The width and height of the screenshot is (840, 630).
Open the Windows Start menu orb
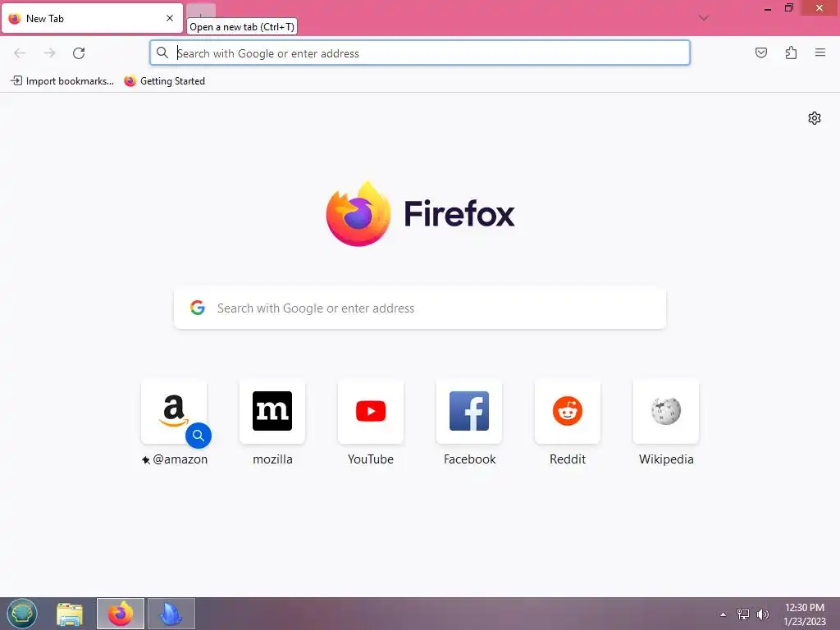pyautogui.click(x=22, y=614)
